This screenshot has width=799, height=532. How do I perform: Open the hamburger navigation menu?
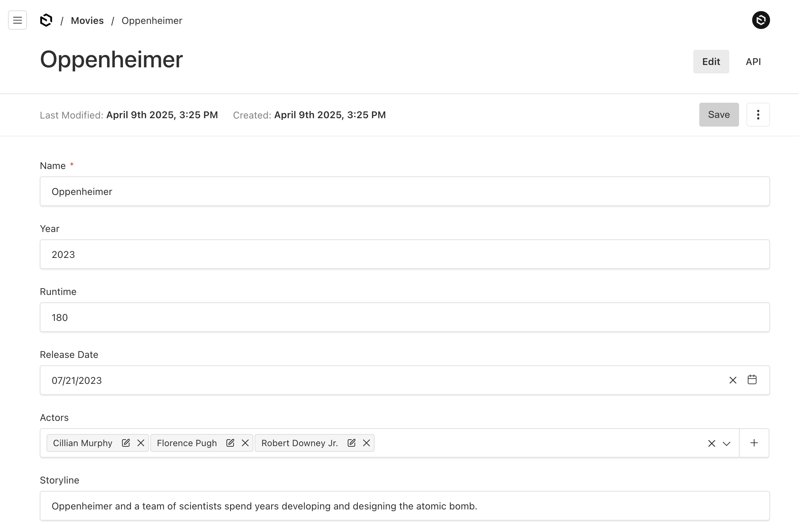tap(17, 20)
